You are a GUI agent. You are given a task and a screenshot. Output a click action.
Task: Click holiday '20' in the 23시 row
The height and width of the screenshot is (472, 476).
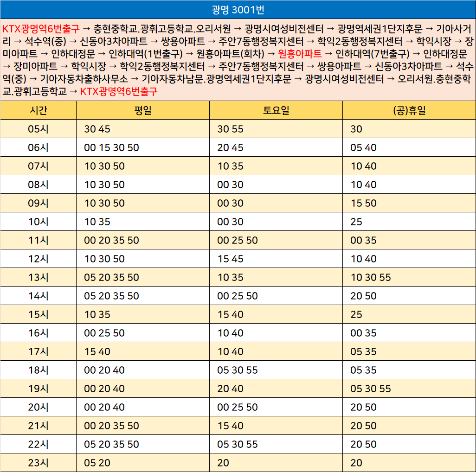356,463
